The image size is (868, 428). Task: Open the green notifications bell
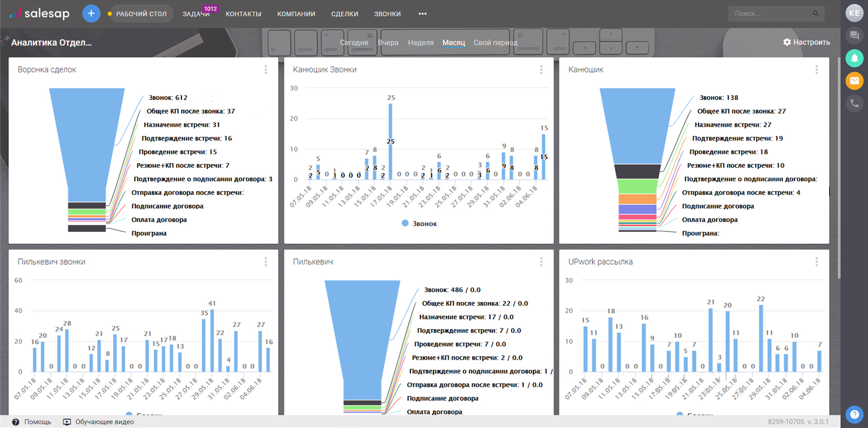point(854,58)
